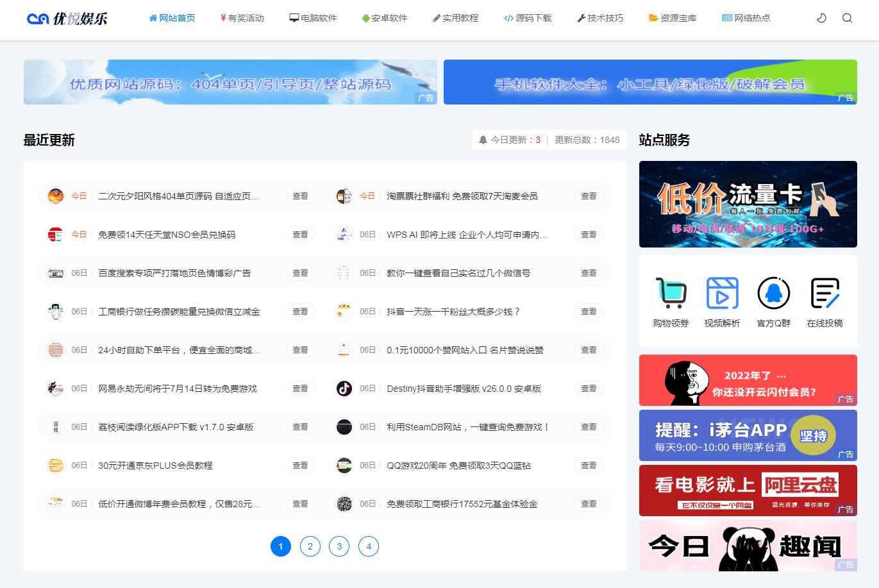Open article 0.1元10000个赞网站入口

tap(465, 350)
